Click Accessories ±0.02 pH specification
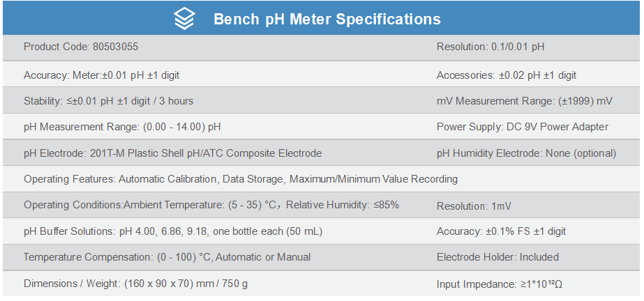This screenshot has height=301, width=644. coord(507,75)
